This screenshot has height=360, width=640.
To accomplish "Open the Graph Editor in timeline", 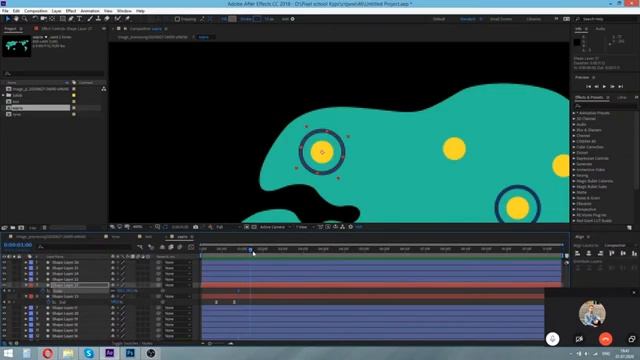I will click(191, 247).
